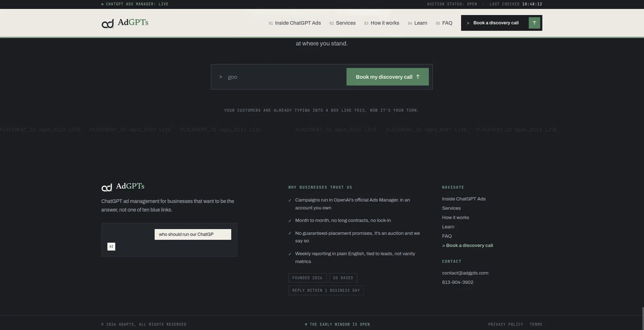The width and height of the screenshot is (644, 330).
Task: Click phone number 813-904-3902
Action: tap(458, 282)
